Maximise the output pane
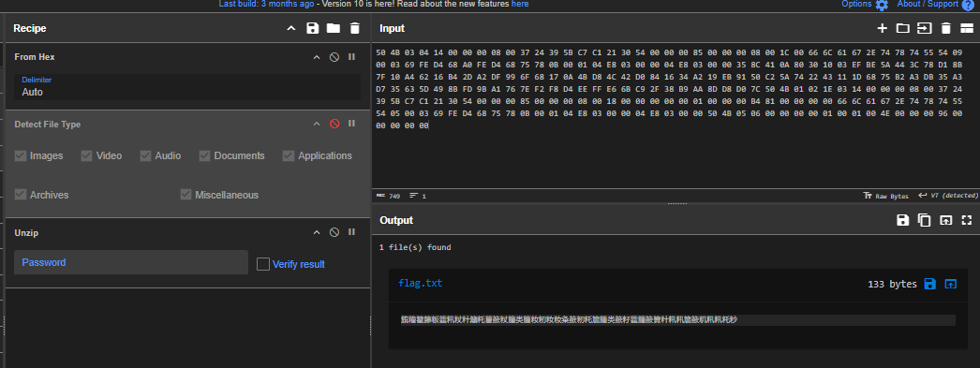 (x=967, y=220)
